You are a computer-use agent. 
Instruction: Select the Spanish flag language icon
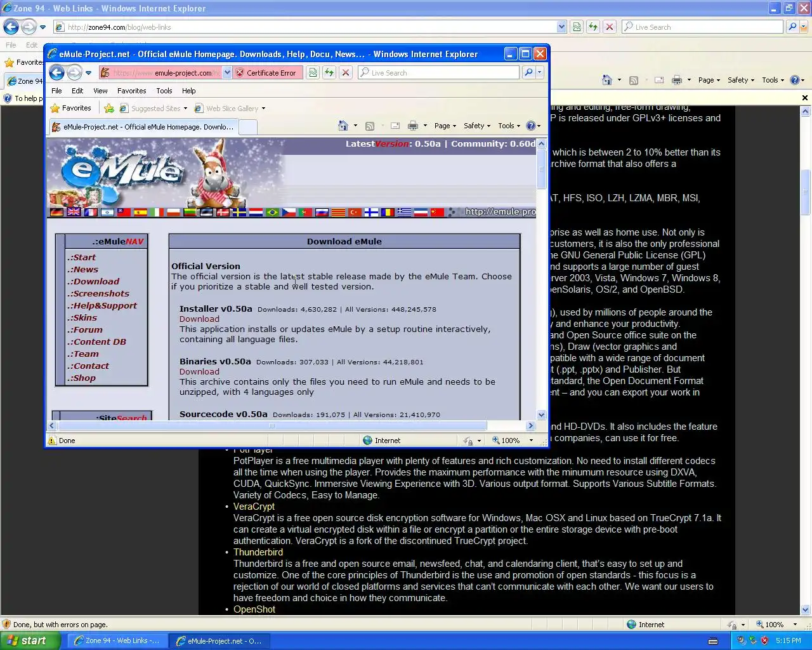point(140,212)
